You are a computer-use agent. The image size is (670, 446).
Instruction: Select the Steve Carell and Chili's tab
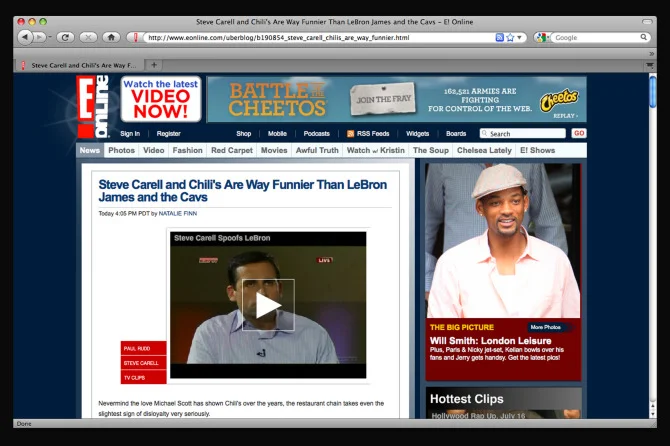tap(79, 65)
